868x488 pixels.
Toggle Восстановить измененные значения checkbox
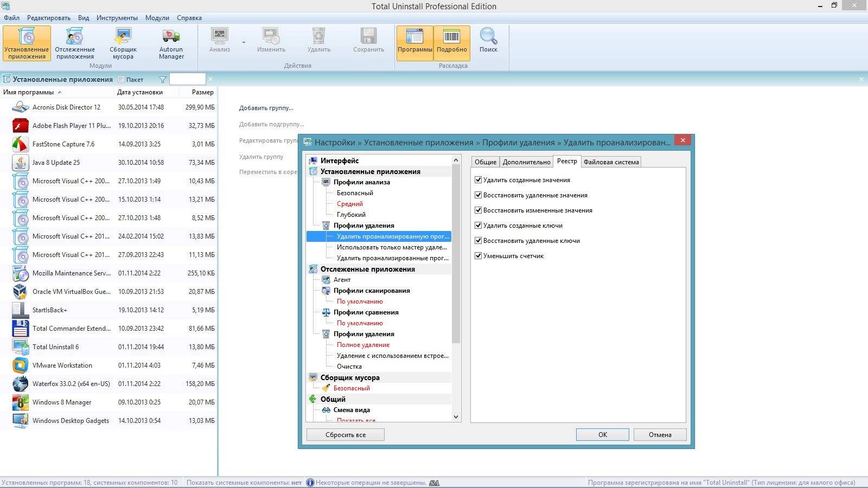(478, 210)
